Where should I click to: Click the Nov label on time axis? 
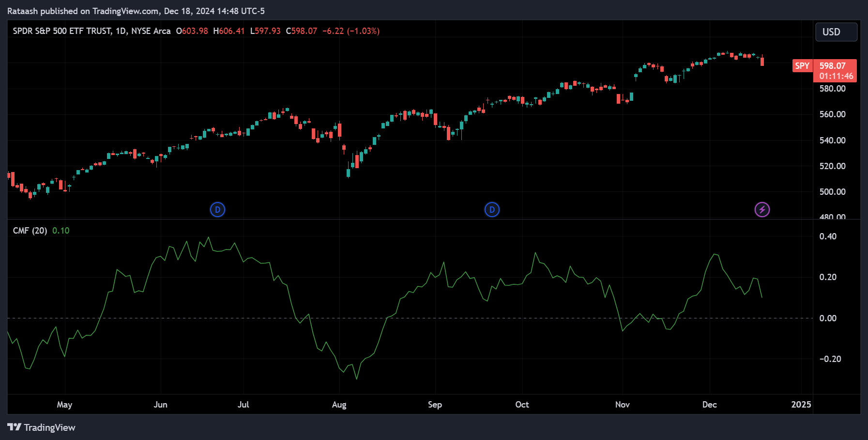[622, 405]
